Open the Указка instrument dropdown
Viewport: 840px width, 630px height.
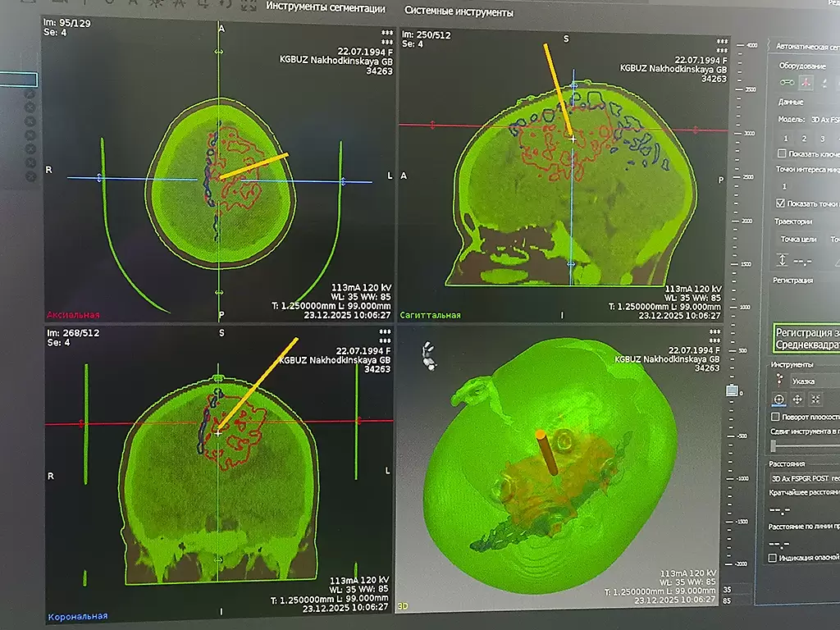[812, 381]
